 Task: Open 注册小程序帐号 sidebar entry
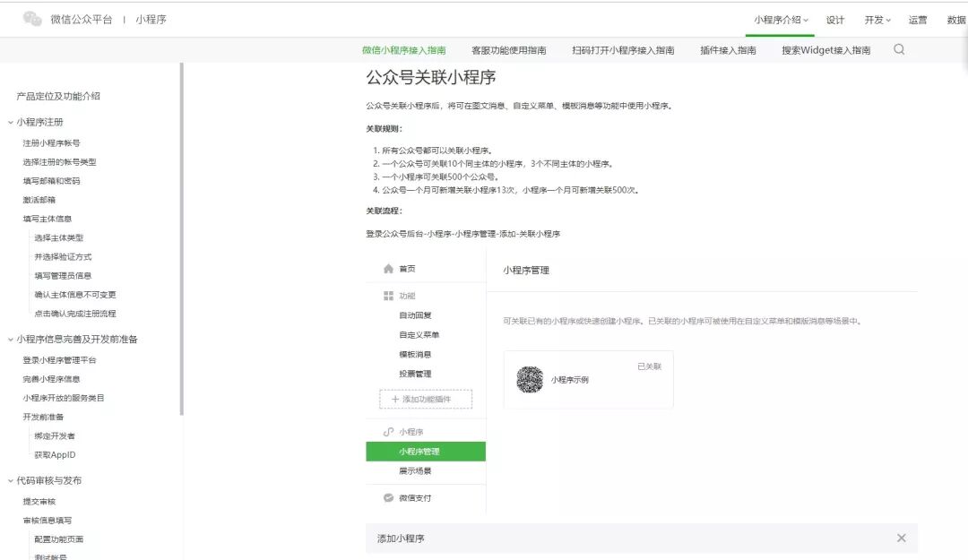pyautogui.click(x=51, y=143)
